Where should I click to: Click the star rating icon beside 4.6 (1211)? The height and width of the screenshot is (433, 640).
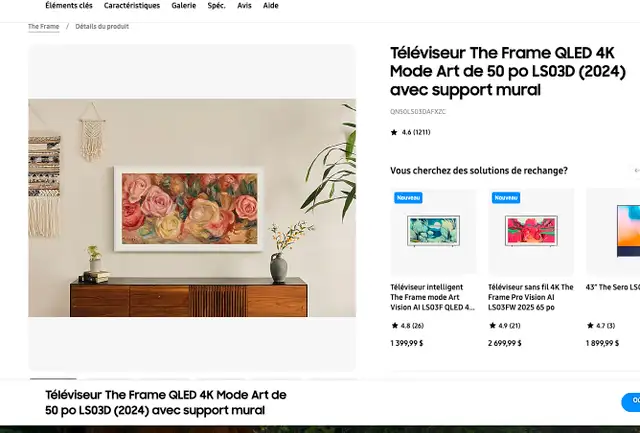click(x=394, y=132)
